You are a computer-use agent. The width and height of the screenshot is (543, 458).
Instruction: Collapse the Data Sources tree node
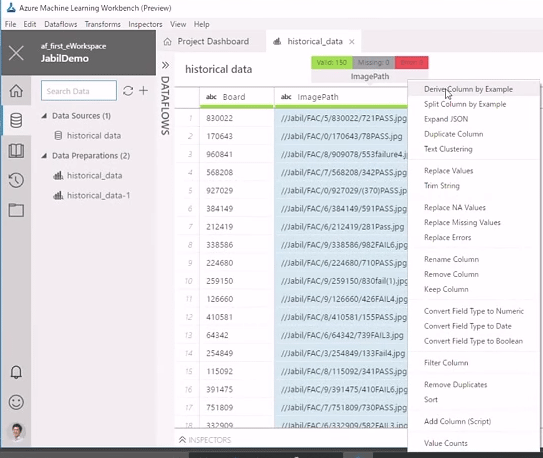(44, 116)
